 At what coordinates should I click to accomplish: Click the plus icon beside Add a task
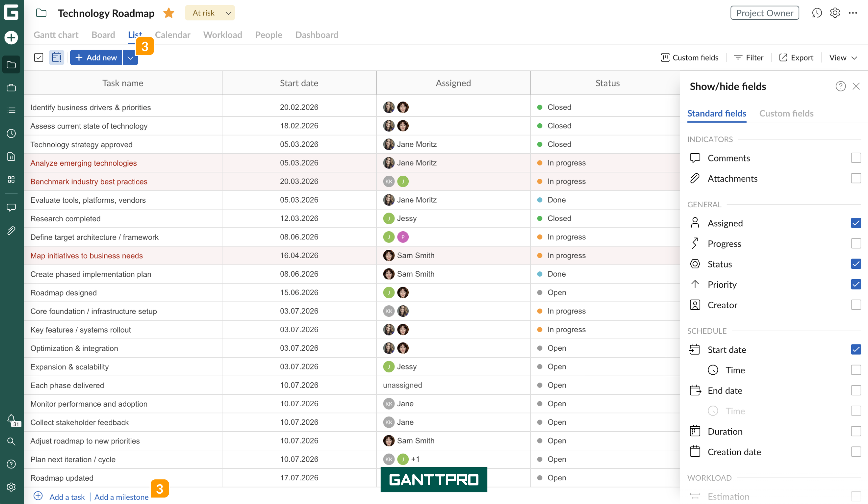coord(38,496)
